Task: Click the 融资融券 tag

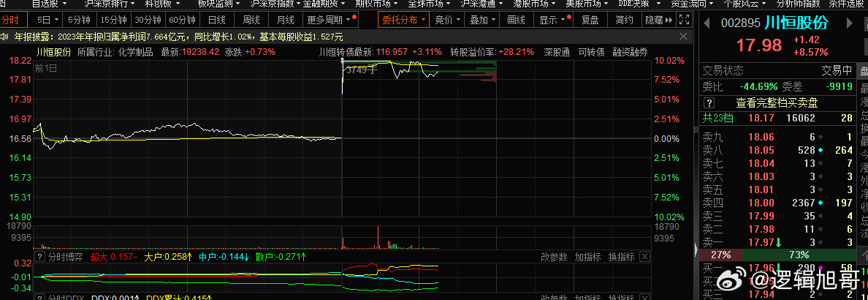Action: click(629, 52)
